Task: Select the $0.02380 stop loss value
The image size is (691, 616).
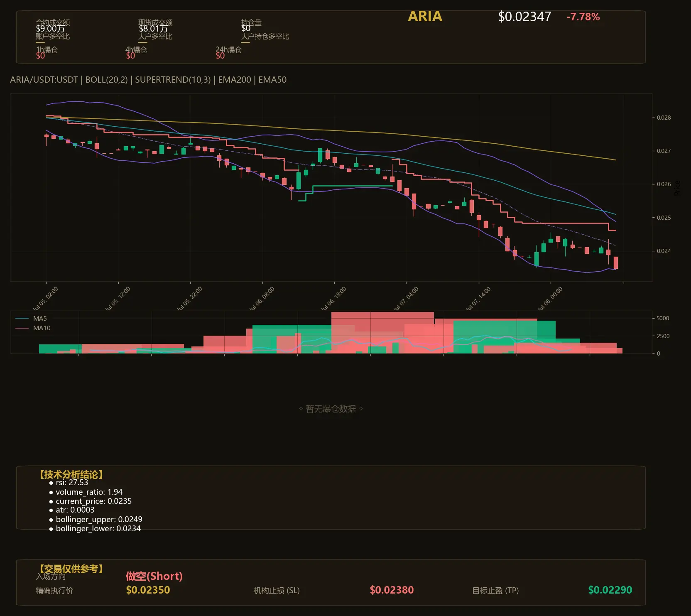Action: [x=392, y=590]
